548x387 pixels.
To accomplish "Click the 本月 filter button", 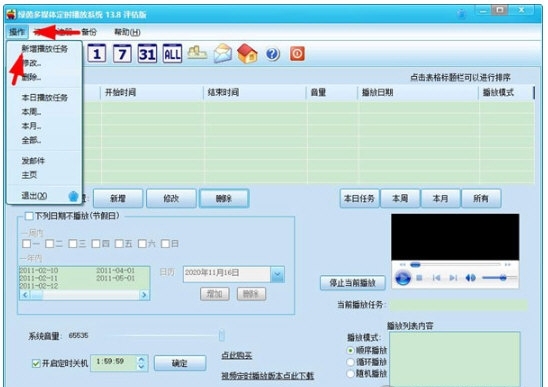I will pos(441,199).
